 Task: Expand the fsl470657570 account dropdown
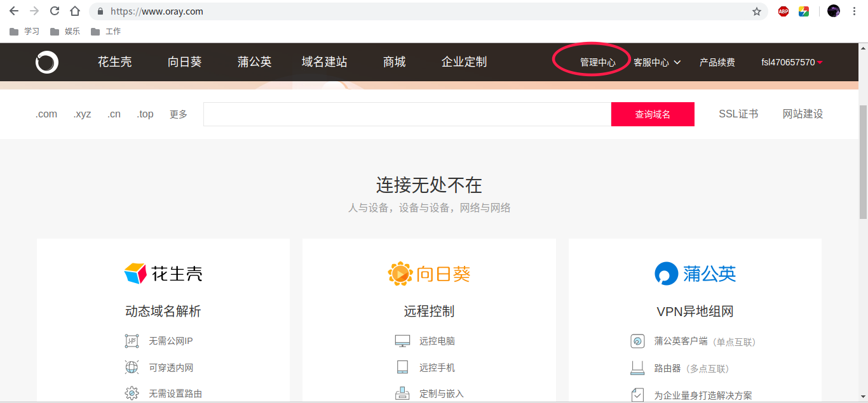[x=792, y=62]
